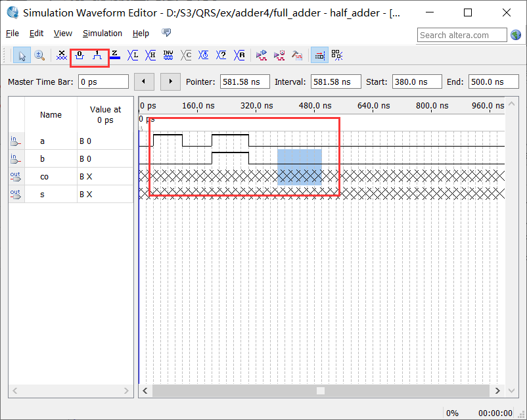Click value B 0 of signal a

click(x=85, y=141)
